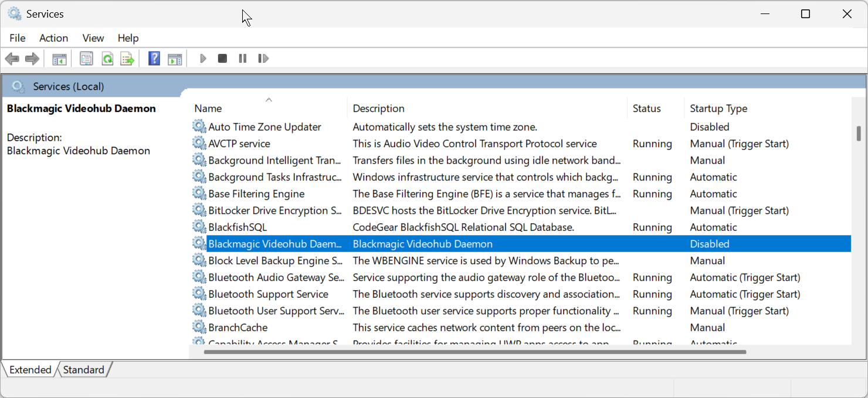
Task: Select the Bluetooth Audio Gateway Se... service name
Action: point(276,277)
